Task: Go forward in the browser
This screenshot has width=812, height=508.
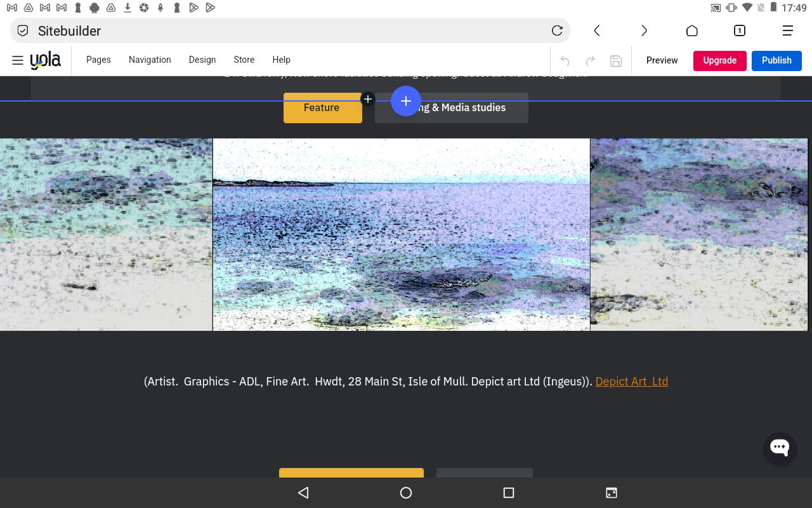Action: point(644,30)
